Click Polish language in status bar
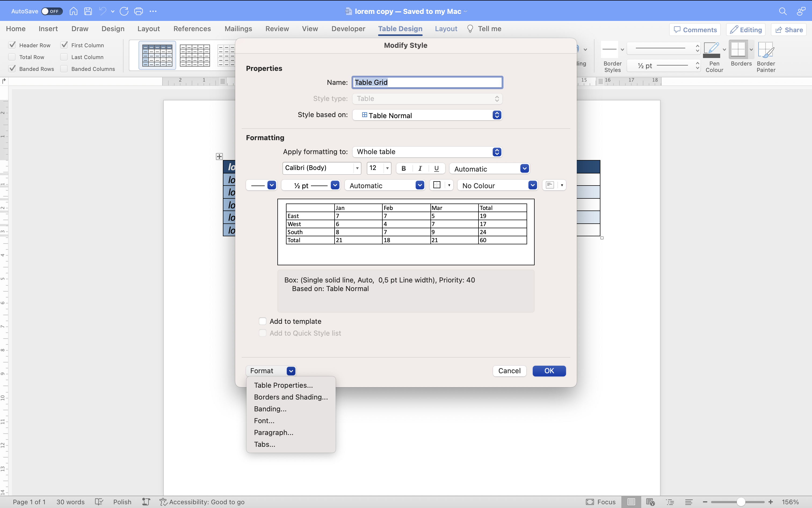 [122, 502]
